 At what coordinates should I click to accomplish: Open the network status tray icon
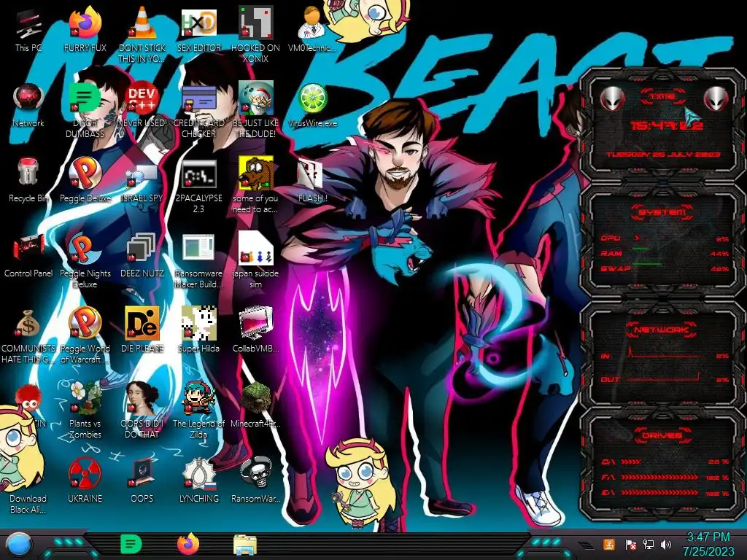pos(648,544)
